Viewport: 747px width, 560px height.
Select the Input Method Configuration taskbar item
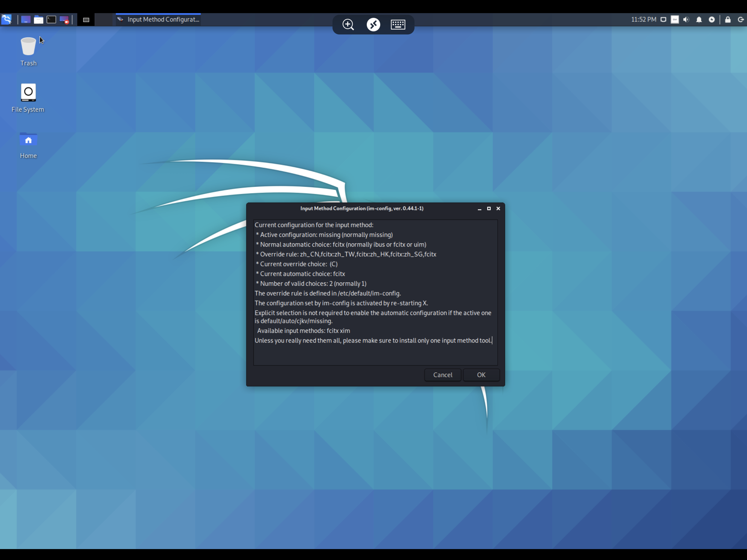point(158,20)
